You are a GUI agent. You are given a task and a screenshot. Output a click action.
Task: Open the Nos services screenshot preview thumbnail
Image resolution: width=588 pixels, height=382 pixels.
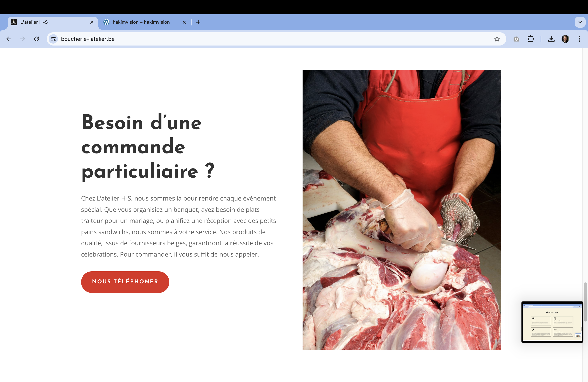[x=552, y=322]
